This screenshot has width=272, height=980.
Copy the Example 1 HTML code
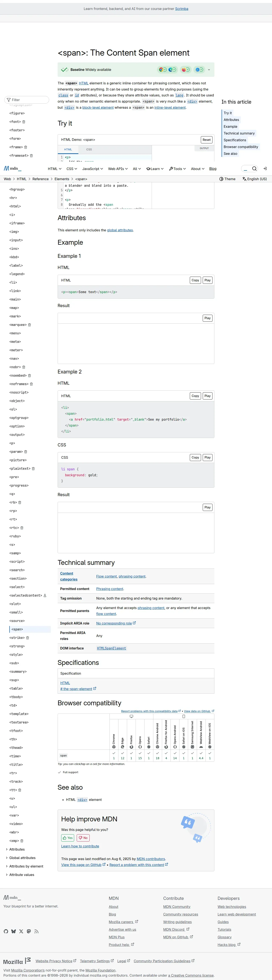pyautogui.click(x=195, y=280)
